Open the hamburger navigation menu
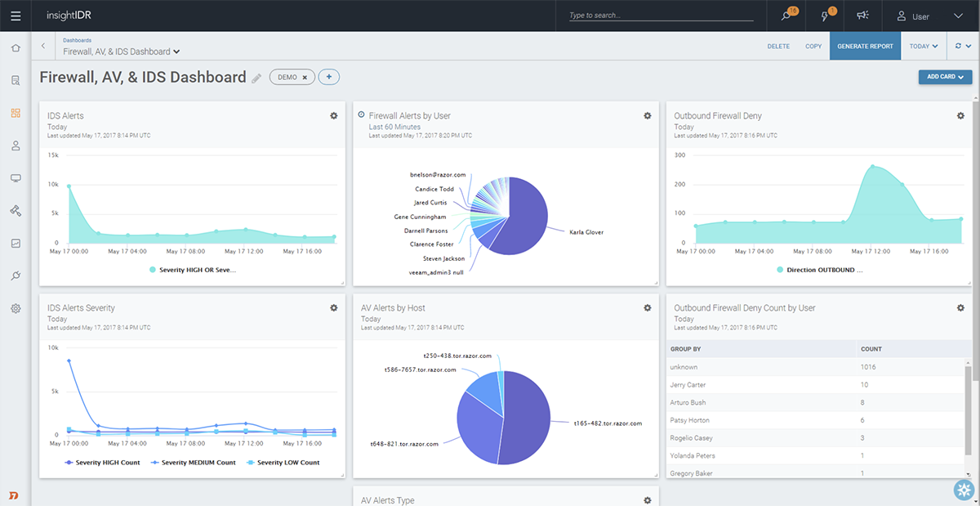Screen dimensions: 980x506 pyautogui.click(x=16, y=16)
